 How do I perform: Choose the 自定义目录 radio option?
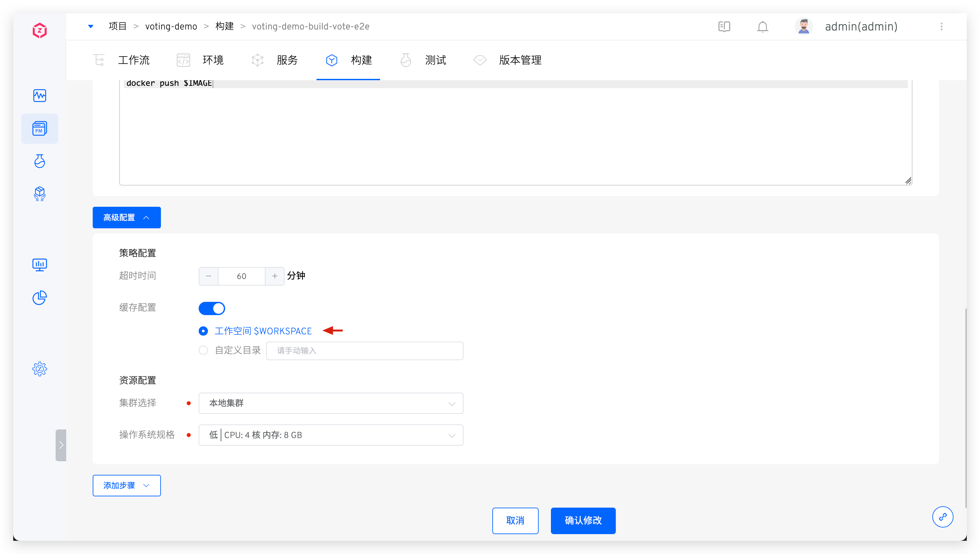pyautogui.click(x=204, y=350)
